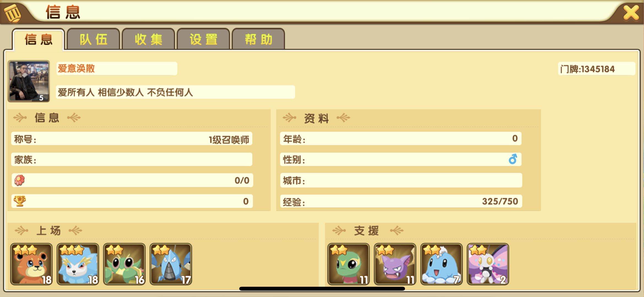The width and height of the screenshot is (644, 297).
Task: Tap the blue blob support pet
Action: [442, 264]
